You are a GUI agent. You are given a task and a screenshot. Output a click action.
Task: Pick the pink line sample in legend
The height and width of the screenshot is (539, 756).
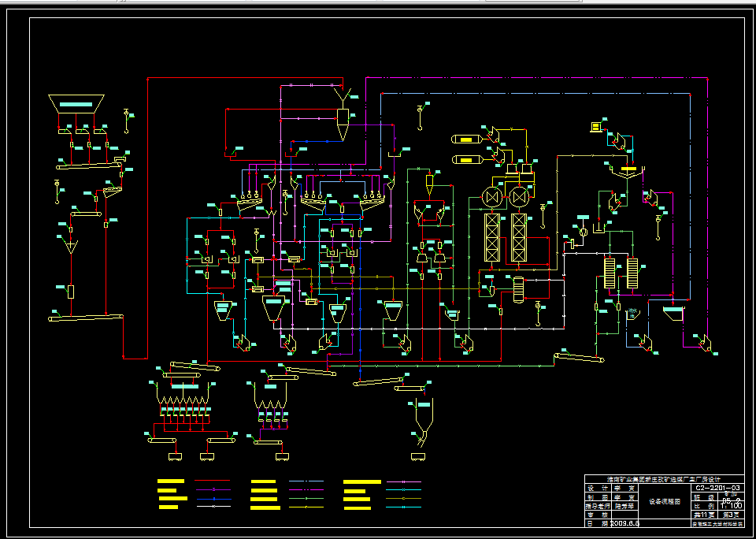403,481
